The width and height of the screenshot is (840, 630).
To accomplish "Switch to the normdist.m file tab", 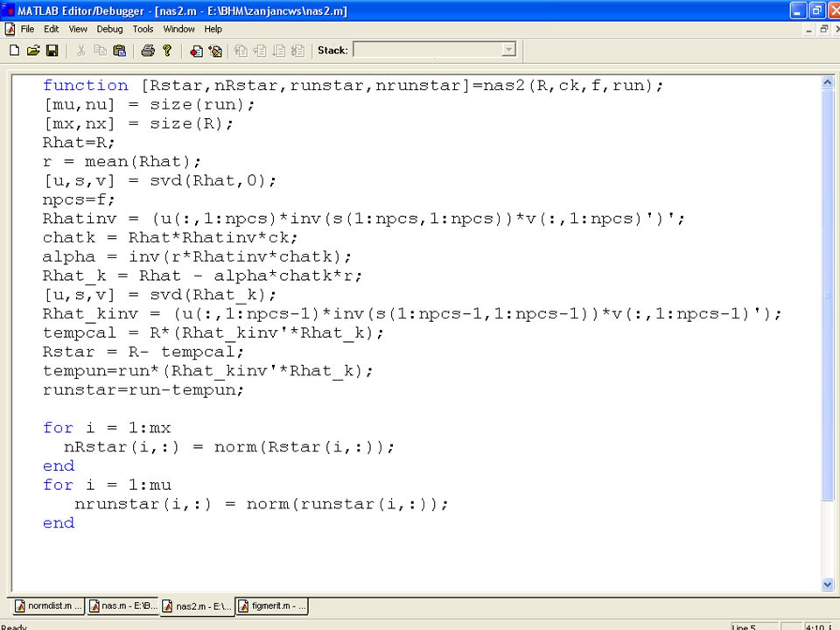I will point(48,605).
